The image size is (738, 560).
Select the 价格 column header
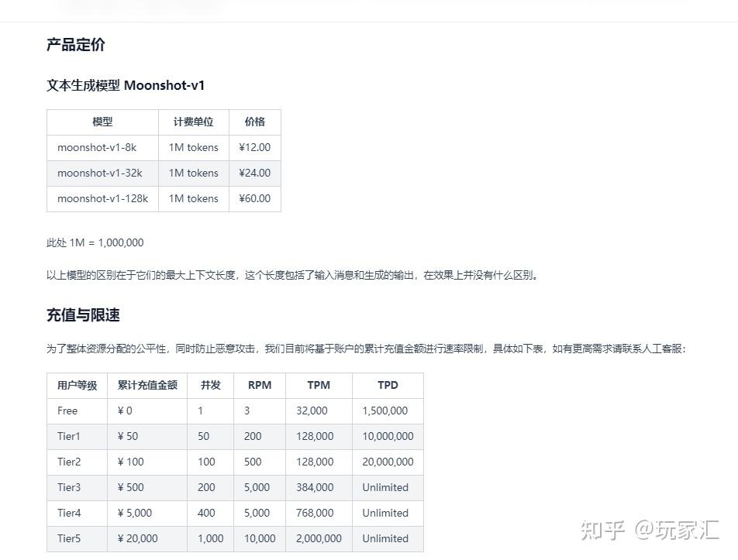tap(254, 122)
